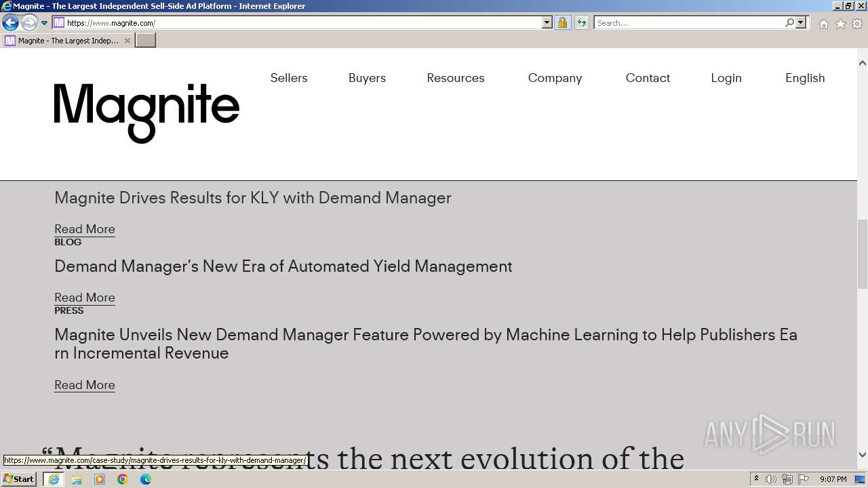Screen dimensions: 868x488
Task: Click the Magnite logo
Action: click(x=146, y=113)
